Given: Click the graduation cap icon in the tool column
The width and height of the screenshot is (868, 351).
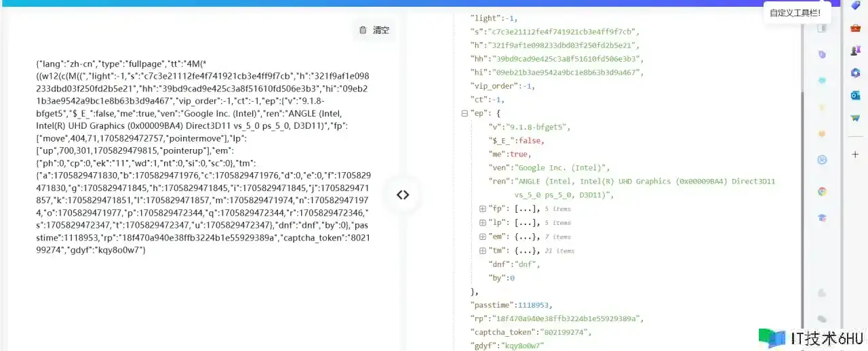Looking at the screenshot, I should click(x=822, y=218).
